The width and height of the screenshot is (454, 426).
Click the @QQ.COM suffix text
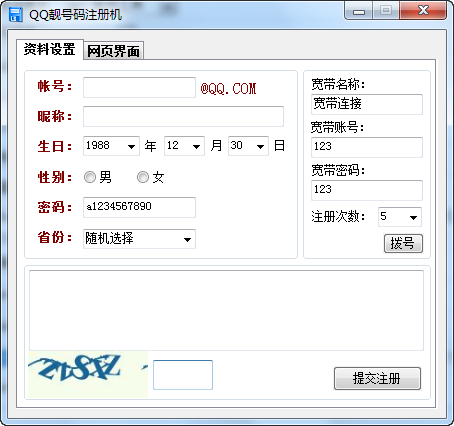coord(228,89)
